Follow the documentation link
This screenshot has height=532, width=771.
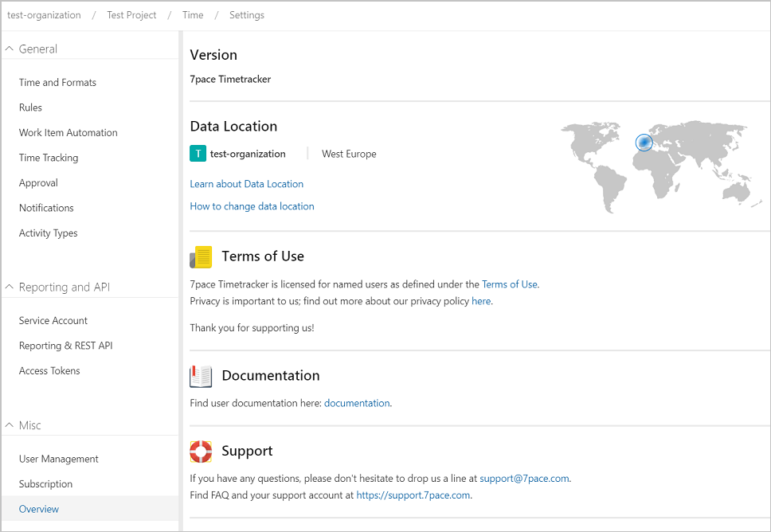click(357, 403)
